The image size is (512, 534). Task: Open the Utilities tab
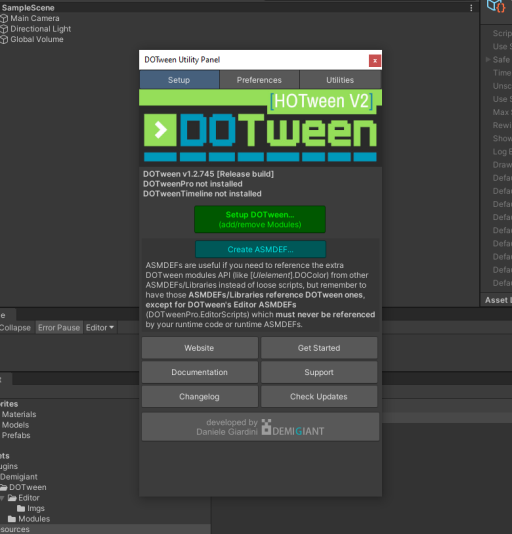pyautogui.click(x=340, y=80)
